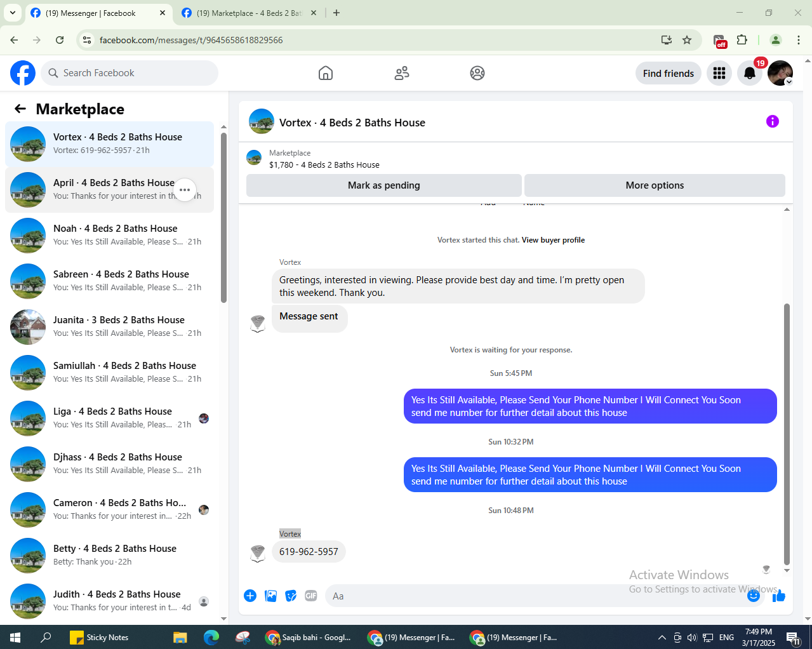Switch to the Marketplace 4 Beds tab
The width and height of the screenshot is (812, 649).
248,13
